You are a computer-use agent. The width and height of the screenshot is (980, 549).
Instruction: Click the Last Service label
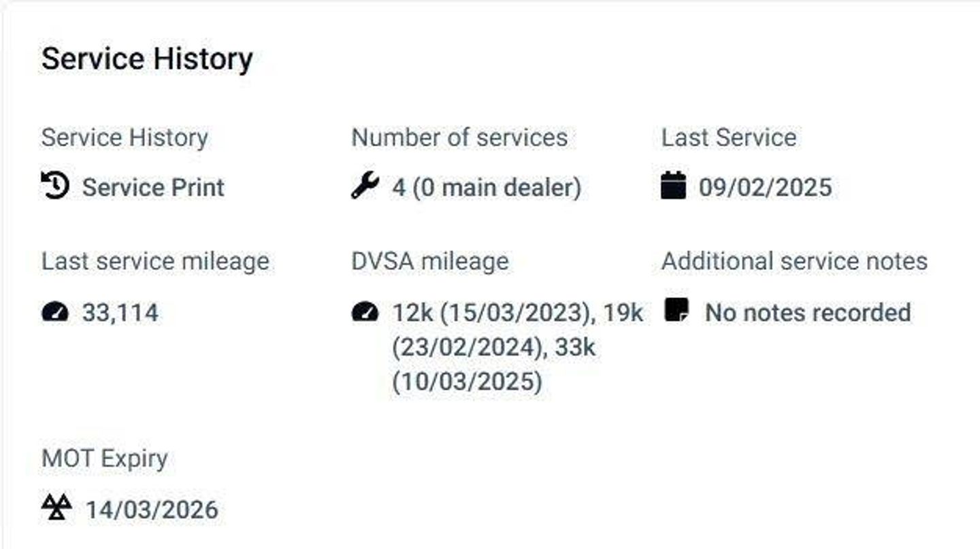click(x=728, y=137)
